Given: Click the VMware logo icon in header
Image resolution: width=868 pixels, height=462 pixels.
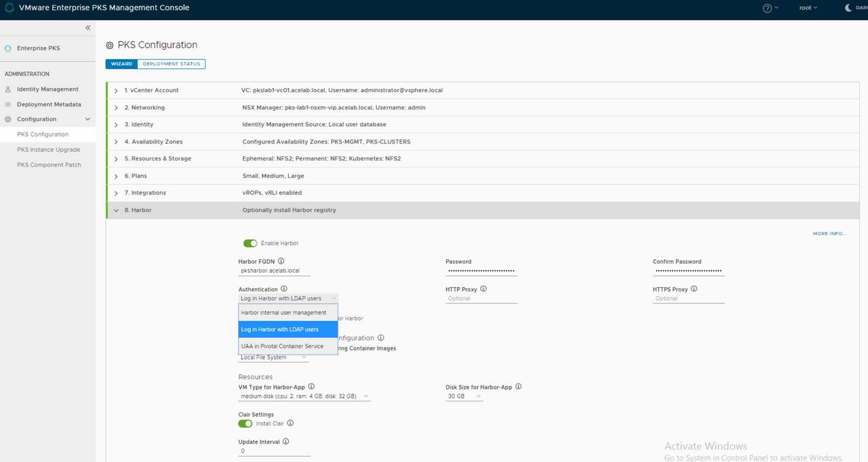Looking at the screenshot, I should tap(9, 8).
